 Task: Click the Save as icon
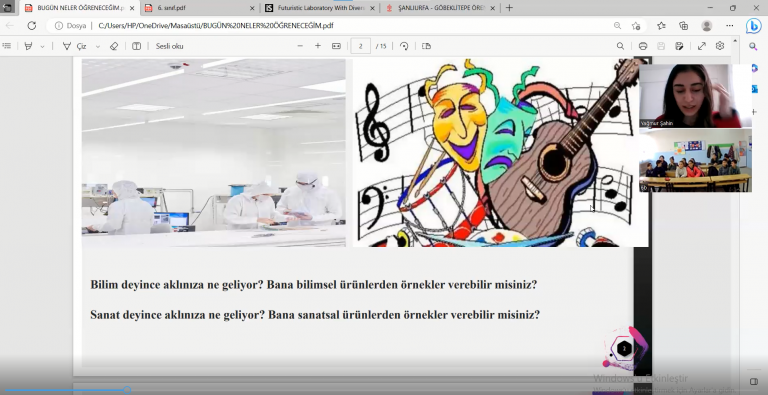(x=679, y=46)
